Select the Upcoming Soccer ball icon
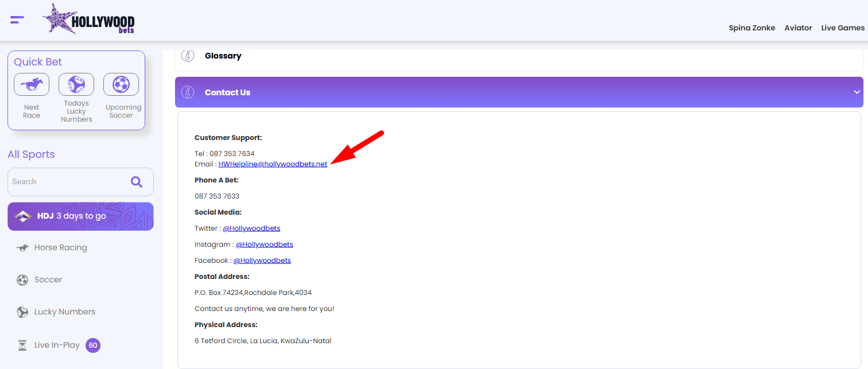The width and height of the screenshot is (868, 369). 121,84
